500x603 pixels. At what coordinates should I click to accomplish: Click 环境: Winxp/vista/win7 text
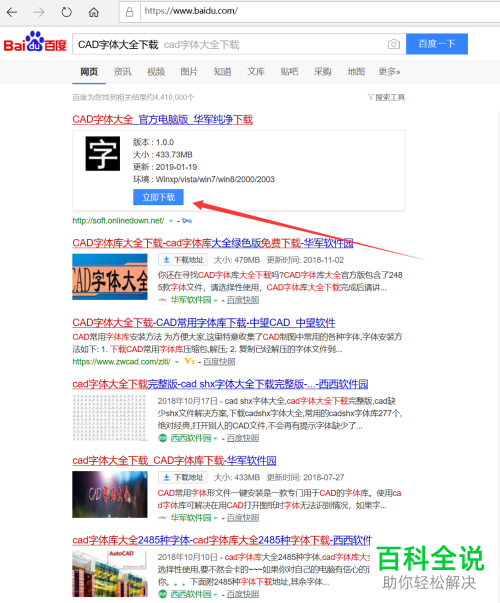[203, 179]
